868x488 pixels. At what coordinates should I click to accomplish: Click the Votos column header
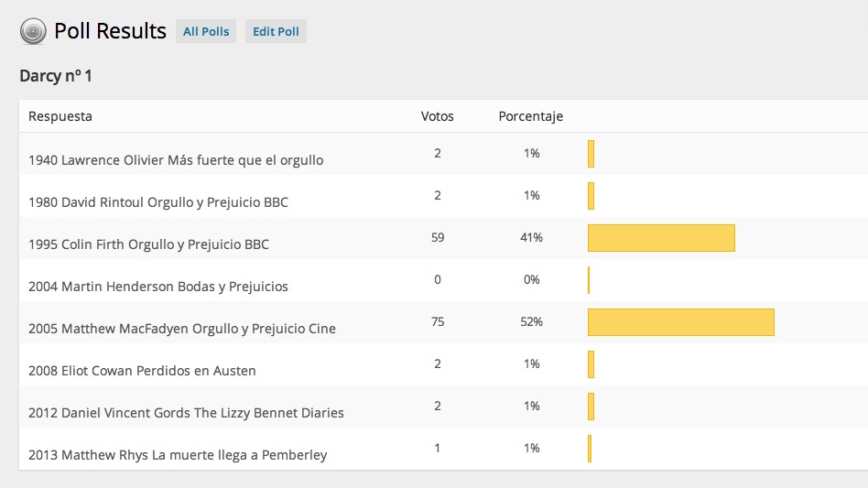437,116
